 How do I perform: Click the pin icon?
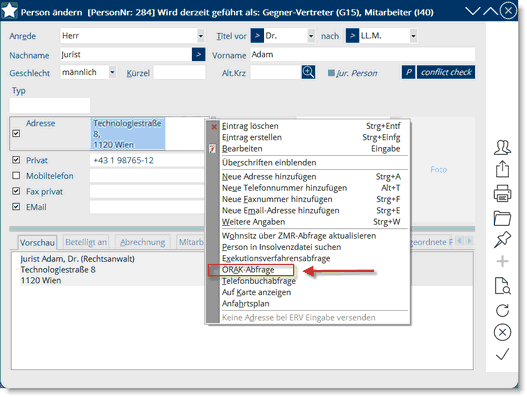coord(502,239)
